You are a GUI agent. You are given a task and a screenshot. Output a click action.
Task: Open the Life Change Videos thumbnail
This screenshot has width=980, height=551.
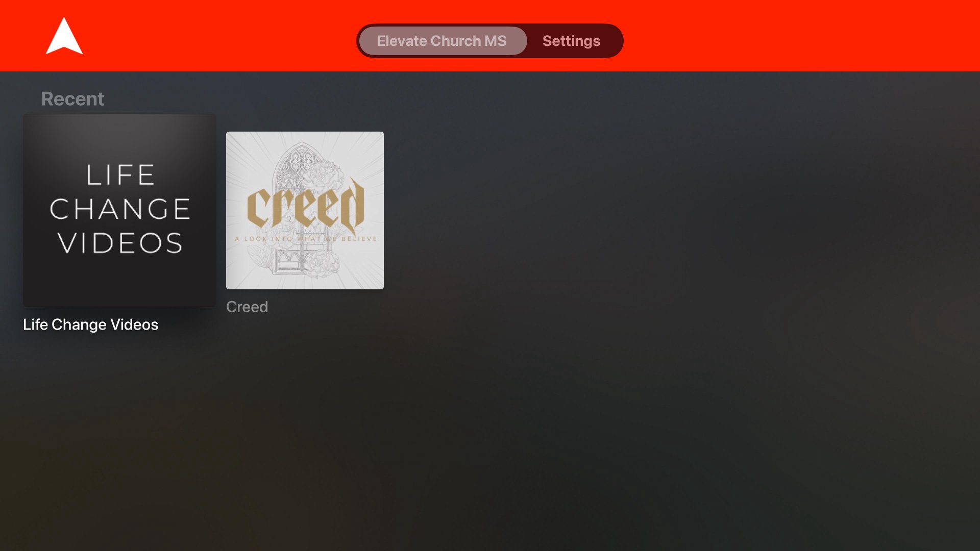(119, 210)
